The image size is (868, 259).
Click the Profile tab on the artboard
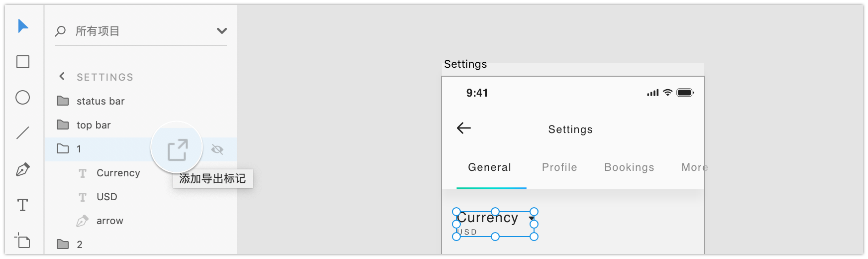[x=559, y=167]
